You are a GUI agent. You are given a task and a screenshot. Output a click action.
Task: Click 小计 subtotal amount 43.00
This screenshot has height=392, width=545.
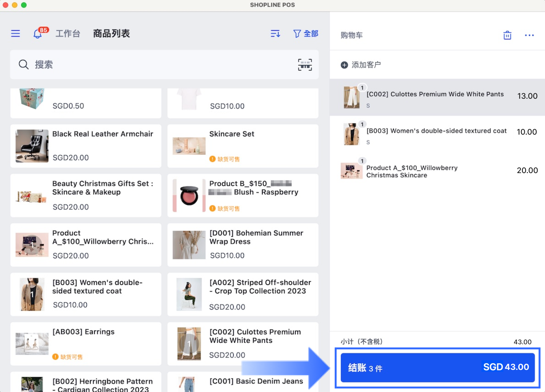pos(523,342)
